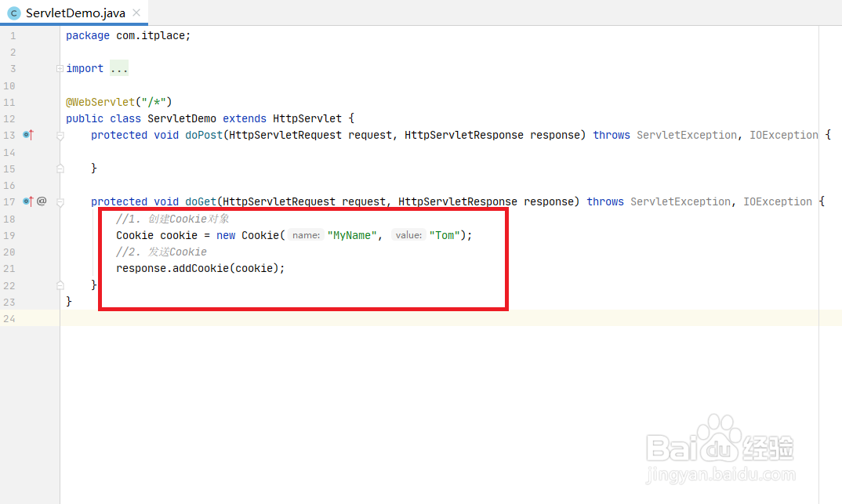The image size is (842, 504).
Task: Expand the folded import block
Action: point(60,69)
